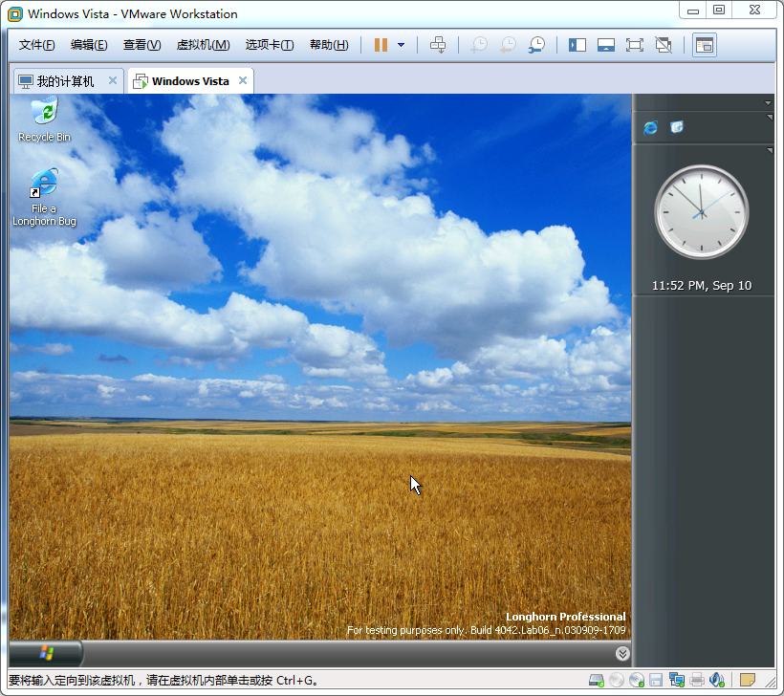
Task: Close the Windows Vista tab
Action: [x=243, y=80]
